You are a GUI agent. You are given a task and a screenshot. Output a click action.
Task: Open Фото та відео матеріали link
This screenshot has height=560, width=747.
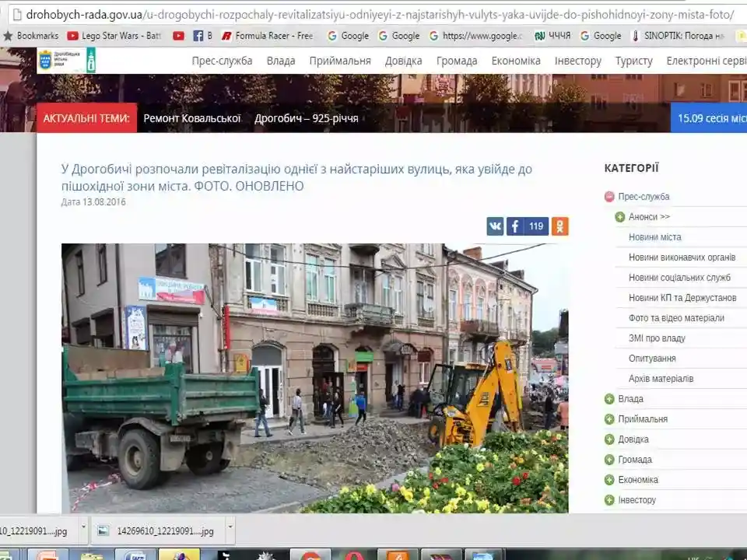(676, 318)
